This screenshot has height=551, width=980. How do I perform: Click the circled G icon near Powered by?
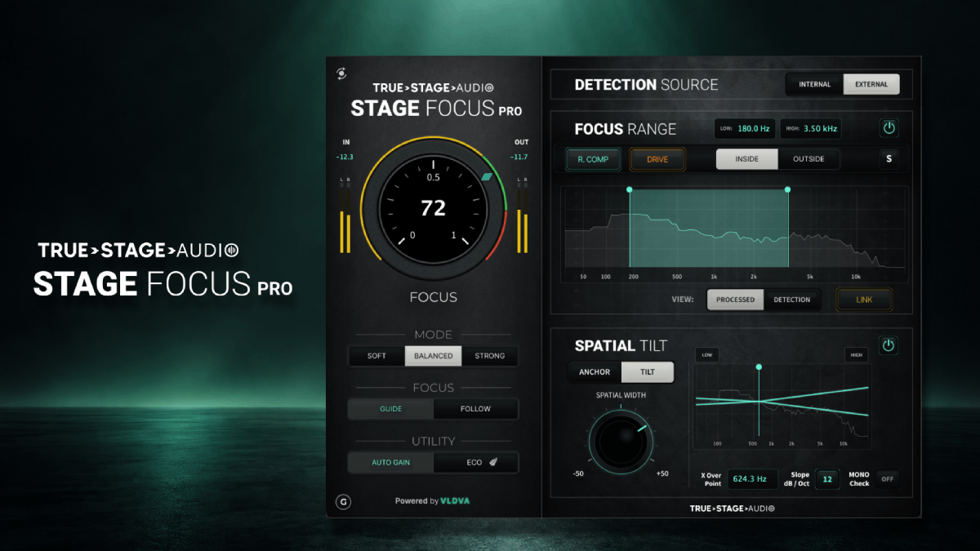click(x=344, y=502)
